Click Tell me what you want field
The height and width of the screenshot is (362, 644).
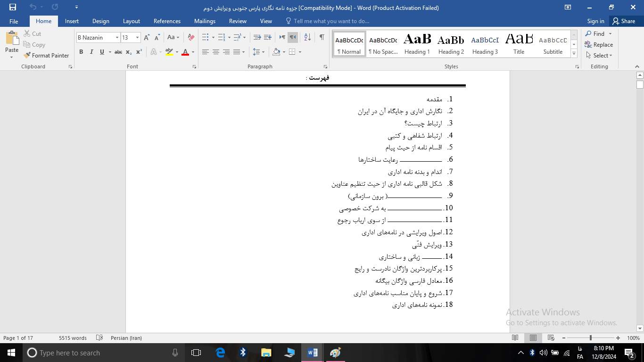(x=328, y=21)
